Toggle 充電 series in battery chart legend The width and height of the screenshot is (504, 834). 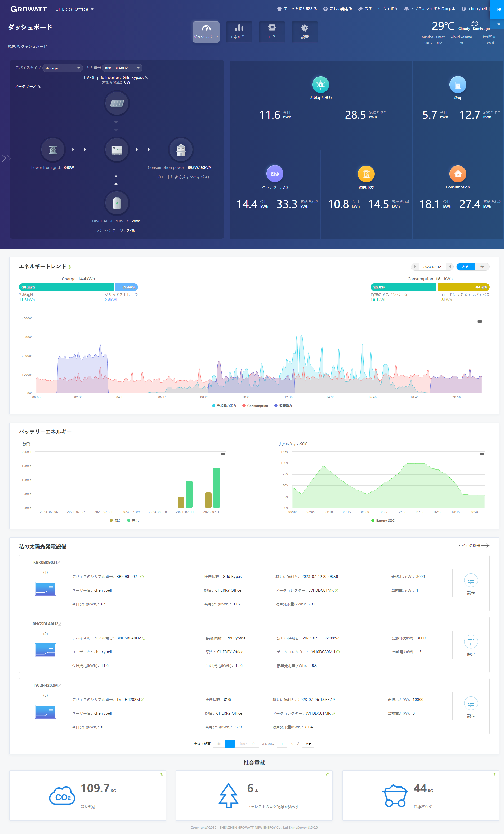(133, 521)
